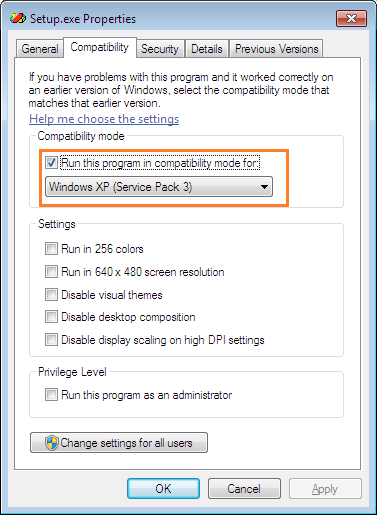Enable Disable desktop composition option
The height and width of the screenshot is (515, 377).
pos(51,317)
